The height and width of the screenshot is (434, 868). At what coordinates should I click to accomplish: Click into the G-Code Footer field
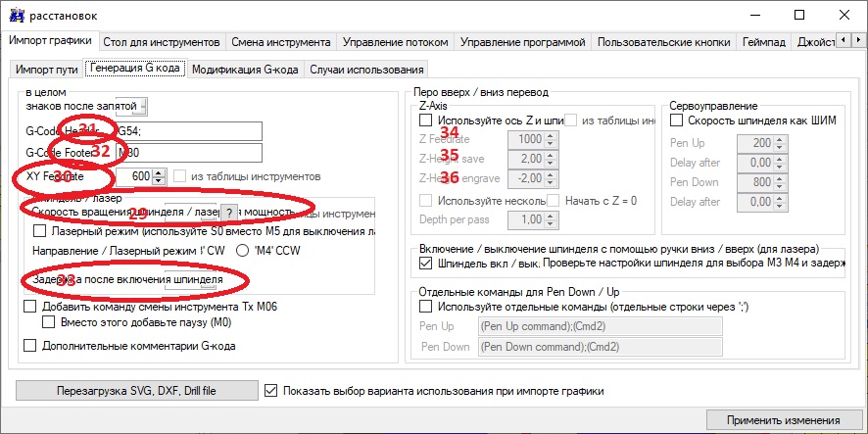188,153
